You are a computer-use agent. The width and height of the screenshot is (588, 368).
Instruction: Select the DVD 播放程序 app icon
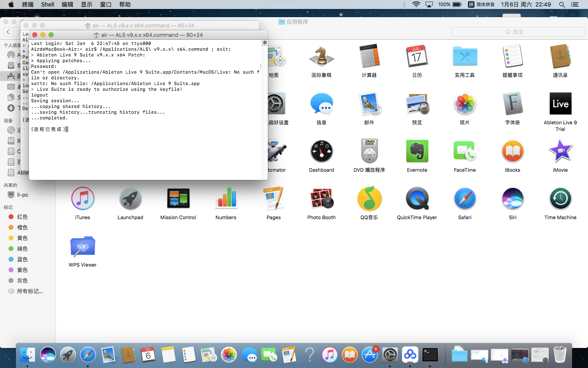(x=369, y=152)
